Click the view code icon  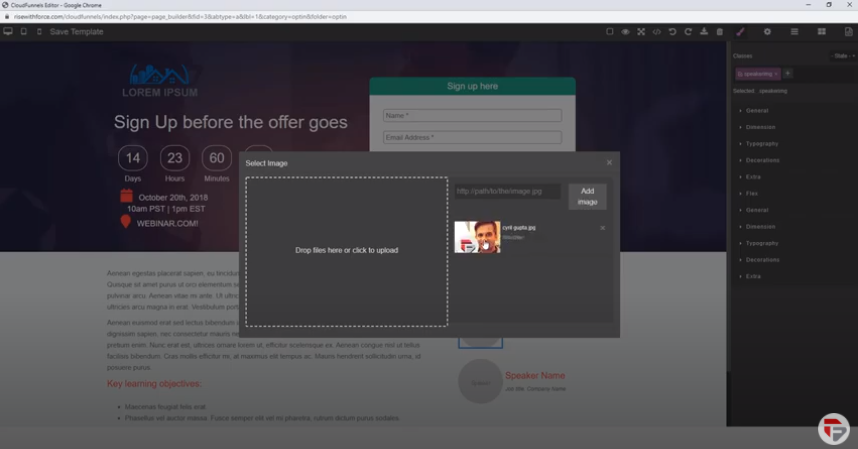pos(657,32)
